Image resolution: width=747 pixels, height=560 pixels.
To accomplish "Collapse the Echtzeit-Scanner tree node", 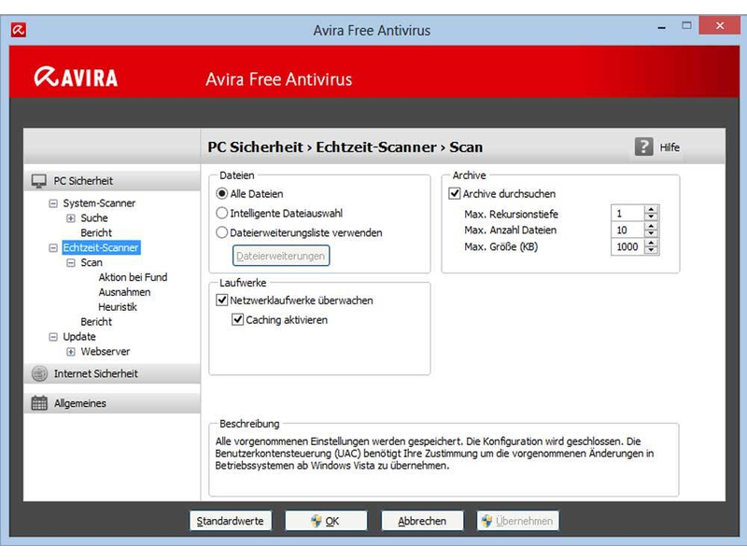I will [x=53, y=248].
